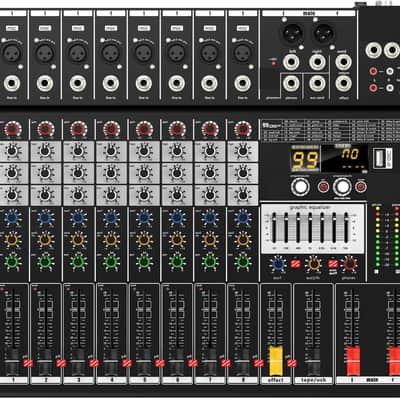Click the left white preset knob under display
This screenshot has height=400, width=400.
pos(300,187)
